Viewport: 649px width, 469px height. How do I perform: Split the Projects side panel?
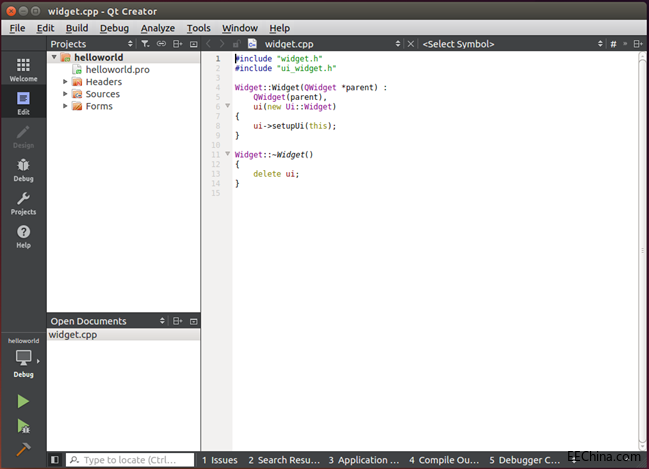[178, 44]
